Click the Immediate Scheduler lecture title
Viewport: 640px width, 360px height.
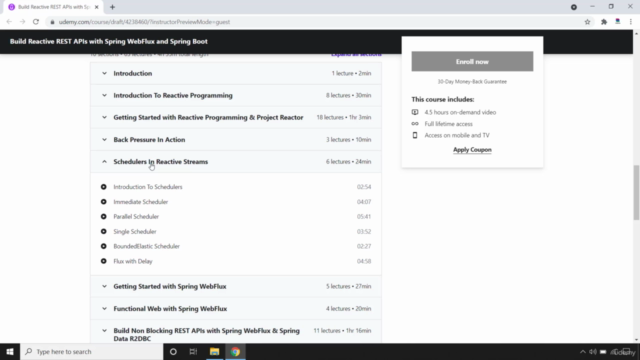click(140, 202)
